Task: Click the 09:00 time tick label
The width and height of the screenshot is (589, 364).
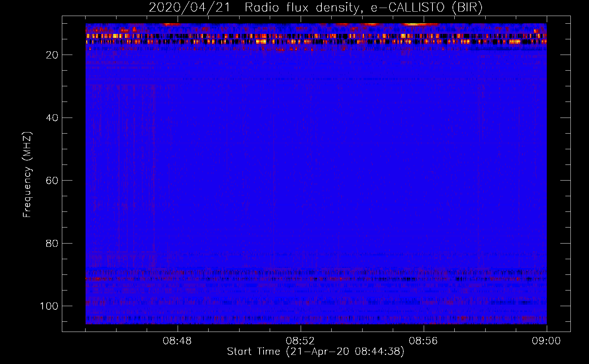Action: (546, 341)
